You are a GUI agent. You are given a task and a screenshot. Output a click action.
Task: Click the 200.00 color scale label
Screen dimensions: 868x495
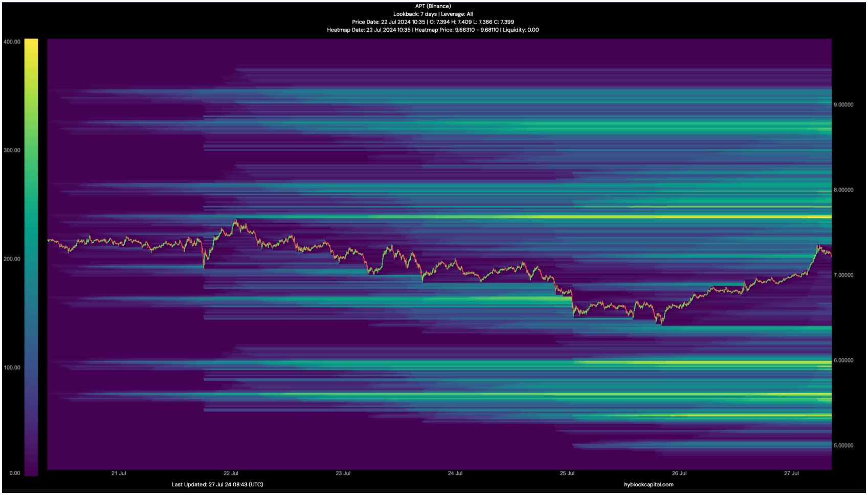(x=12, y=259)
